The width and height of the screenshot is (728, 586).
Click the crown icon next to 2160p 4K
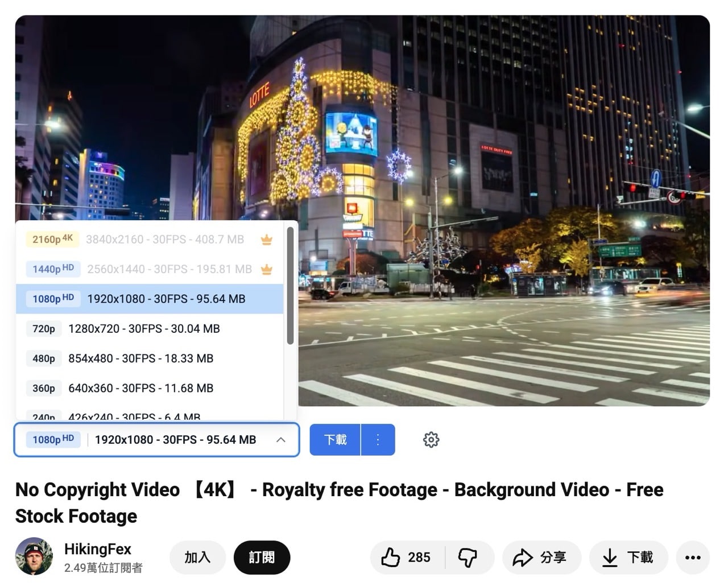click(267, 240)
